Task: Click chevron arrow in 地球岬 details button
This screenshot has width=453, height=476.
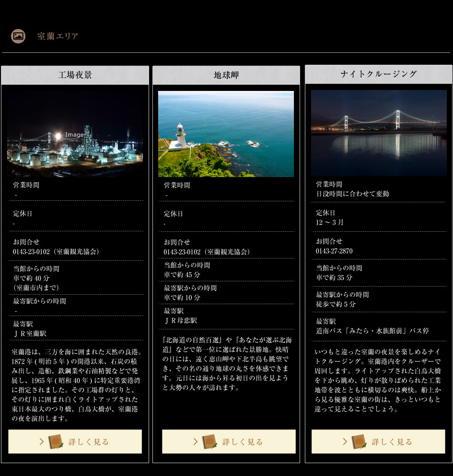Action: click(195, 441)
